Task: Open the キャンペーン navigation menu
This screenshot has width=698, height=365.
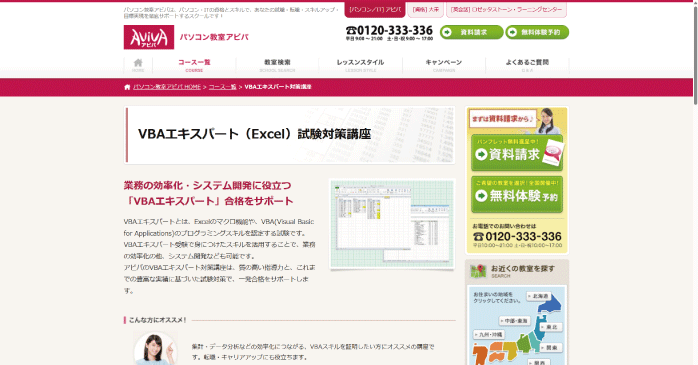Action: pos(443,65)
